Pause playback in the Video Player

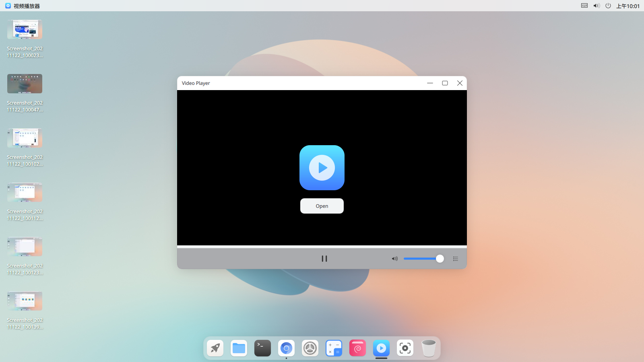tap(324, 259)
